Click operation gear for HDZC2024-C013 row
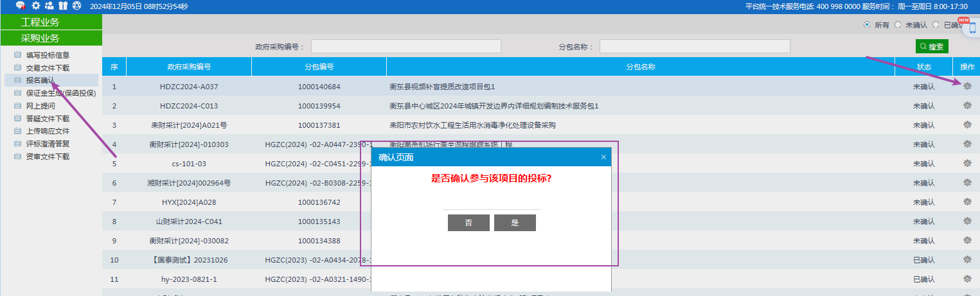The height and width of the screenshot is (296, 980). pyautogui.click(x=967, y=105)
